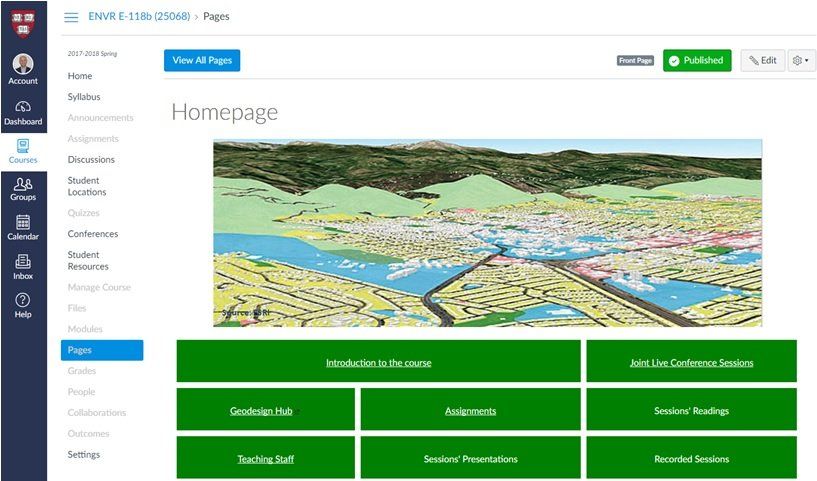Open the Calendar icon
The image size is (817, 481).
(23, 228)
